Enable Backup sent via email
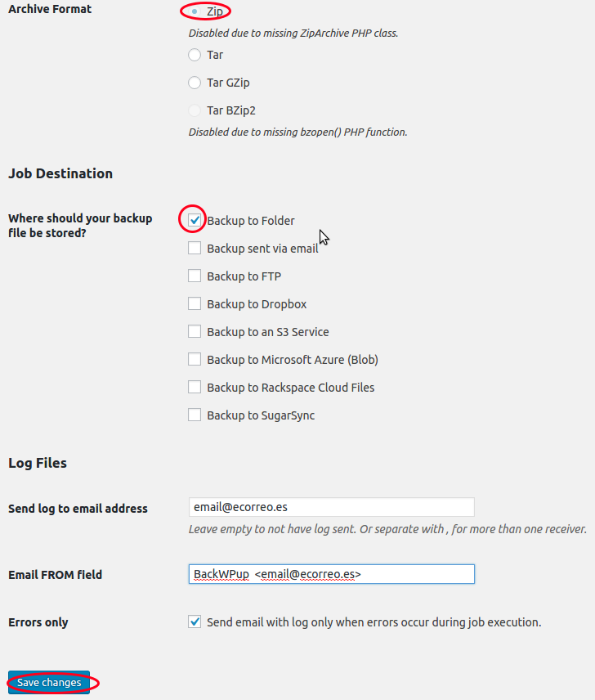 (195, 248)
